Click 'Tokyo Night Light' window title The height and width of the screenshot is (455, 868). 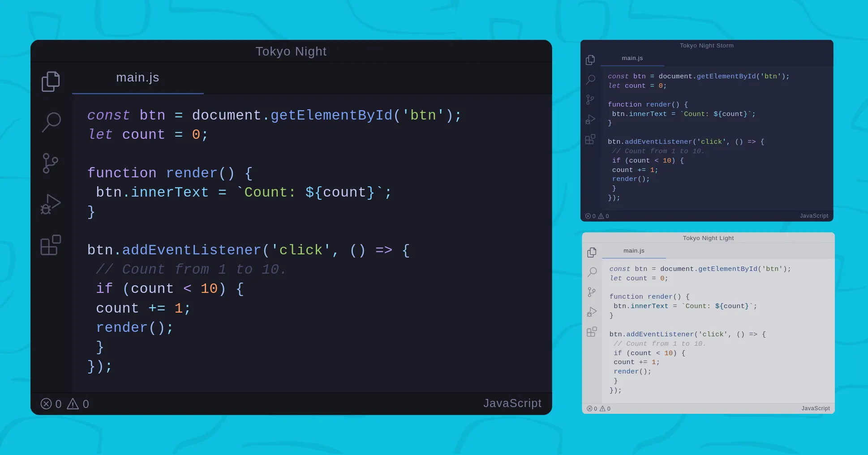[x=708, y=238]
